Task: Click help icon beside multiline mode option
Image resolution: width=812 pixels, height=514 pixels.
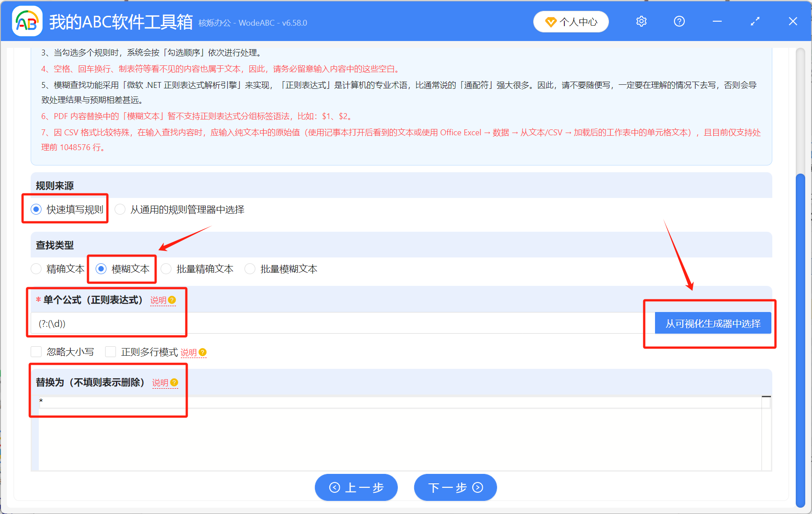Action: point(203,352)
